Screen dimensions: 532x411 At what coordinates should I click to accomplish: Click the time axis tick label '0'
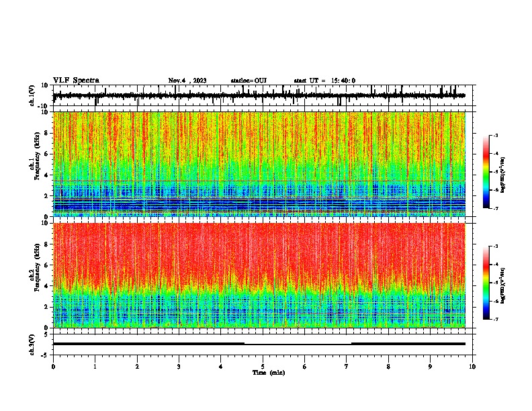click(53, 367)
